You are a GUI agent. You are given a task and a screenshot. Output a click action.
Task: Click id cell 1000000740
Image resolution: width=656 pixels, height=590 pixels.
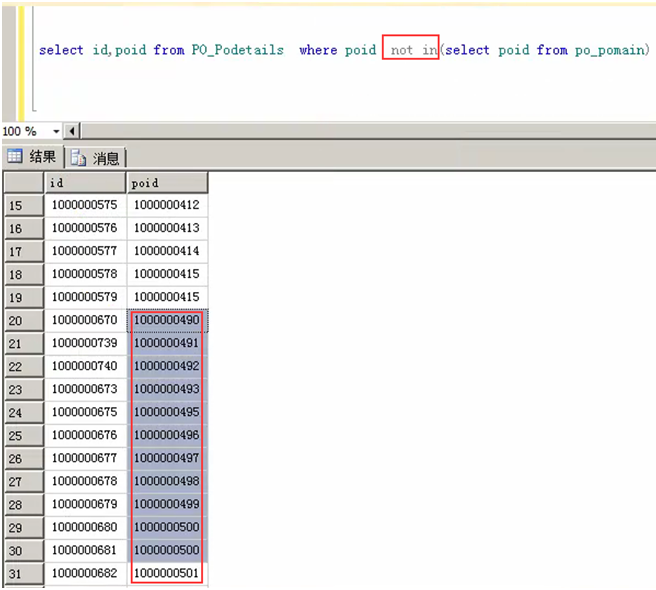click(x=85, y=366)
